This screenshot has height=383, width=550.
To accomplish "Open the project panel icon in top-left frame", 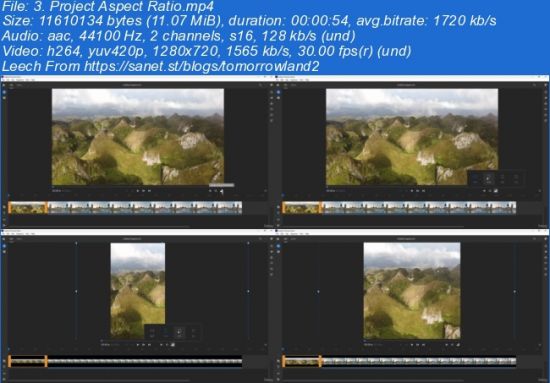I will tap(4, 98).
